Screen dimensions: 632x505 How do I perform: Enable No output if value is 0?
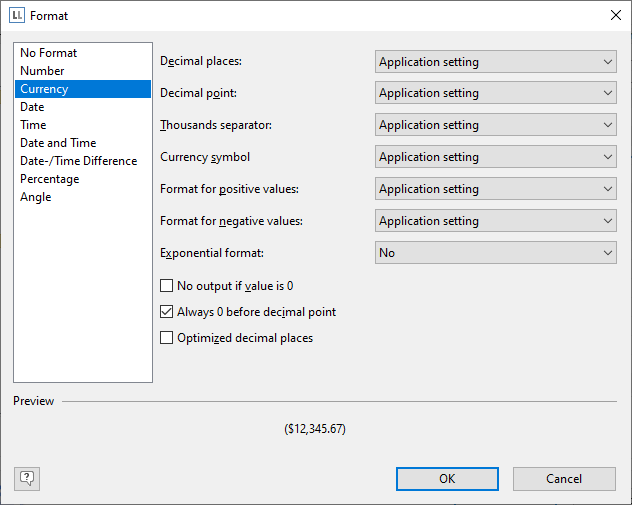(167, 286)
